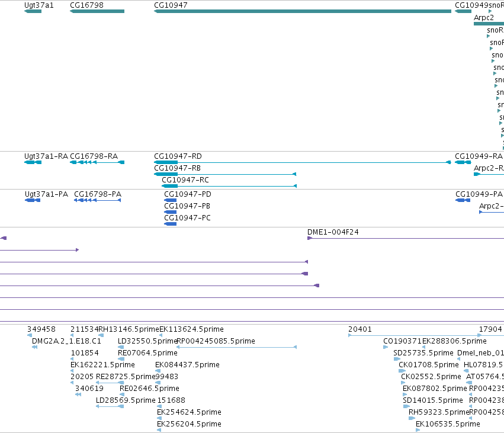Screen dimensions: 504x433
Task: Select the LD28569.5prime EST label
Action: tap(126, 400)
